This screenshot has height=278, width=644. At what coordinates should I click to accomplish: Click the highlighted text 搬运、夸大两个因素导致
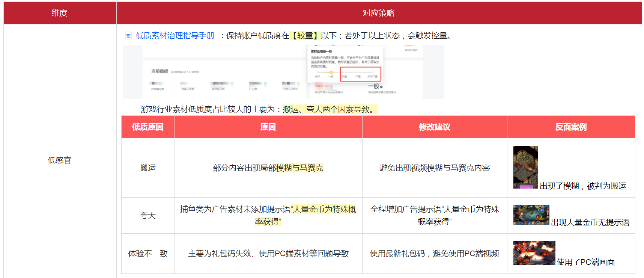[x=330, y=109]
